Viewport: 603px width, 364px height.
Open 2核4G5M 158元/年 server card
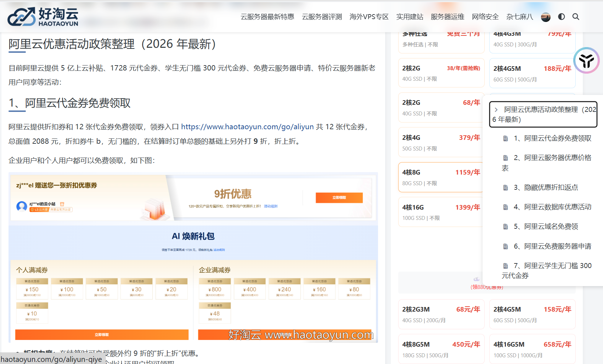532,314
